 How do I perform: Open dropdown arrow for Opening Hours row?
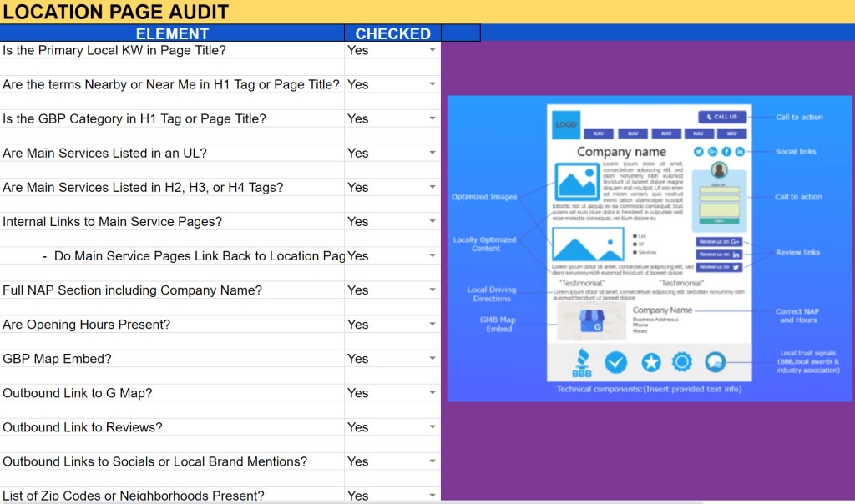tap(433, 324)
